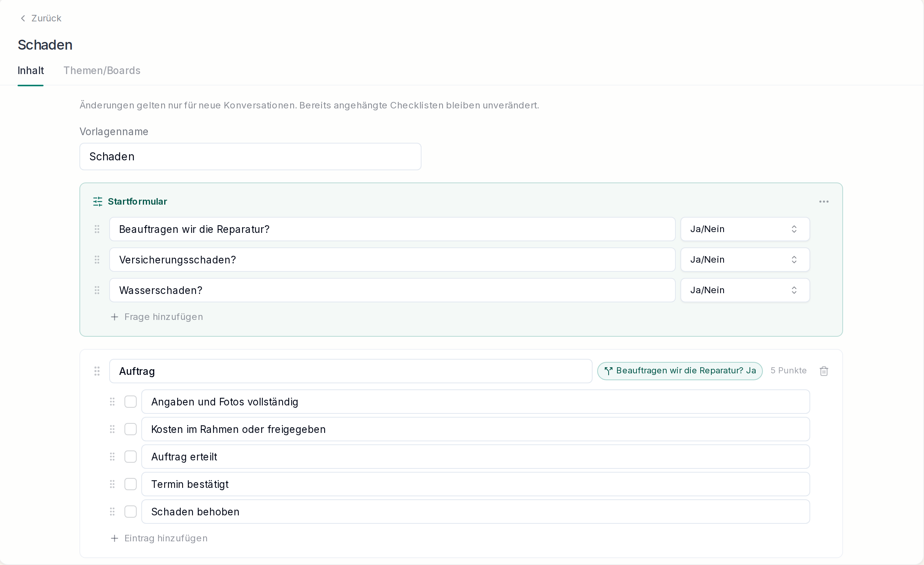Open Ja/Nein type dropdown for 'Wasserschaden?'
The width and height of the screenshot is (924, 565).
[745, 290]
